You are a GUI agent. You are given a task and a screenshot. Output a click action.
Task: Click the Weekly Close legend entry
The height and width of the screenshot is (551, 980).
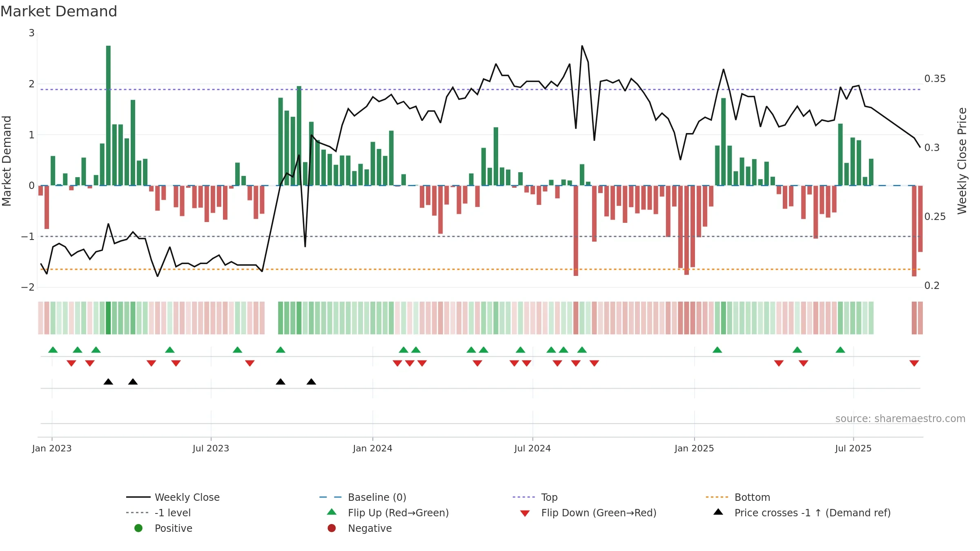click(173, 497)
